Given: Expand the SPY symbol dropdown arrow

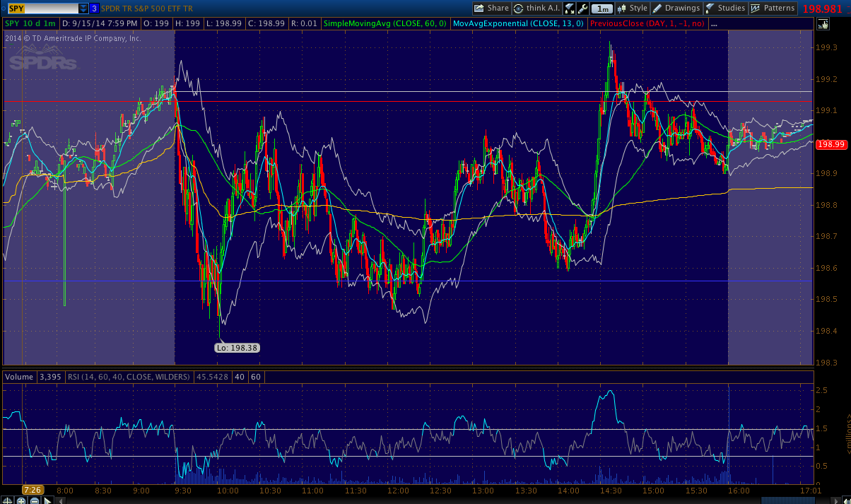Looking at the screenshot, I should click(x=83, y=8).
